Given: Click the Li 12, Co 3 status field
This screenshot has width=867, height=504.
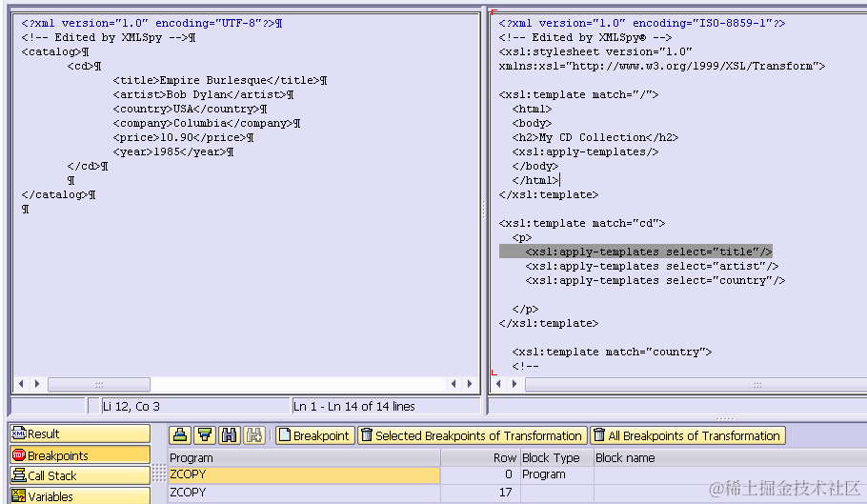Looking at the screenshot, I should pos(194,406).
